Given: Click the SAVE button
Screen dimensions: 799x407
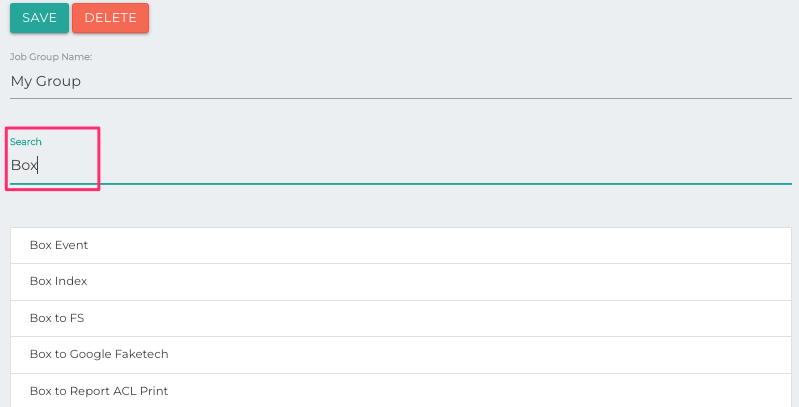Looking at the screenshot, I should coord(39,18).
